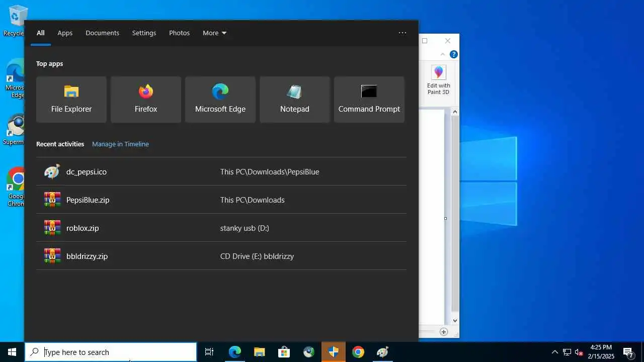Open Google Chrome from the taskbar
Viewport: 644px width, 362px height.
[x=358, y=352]
